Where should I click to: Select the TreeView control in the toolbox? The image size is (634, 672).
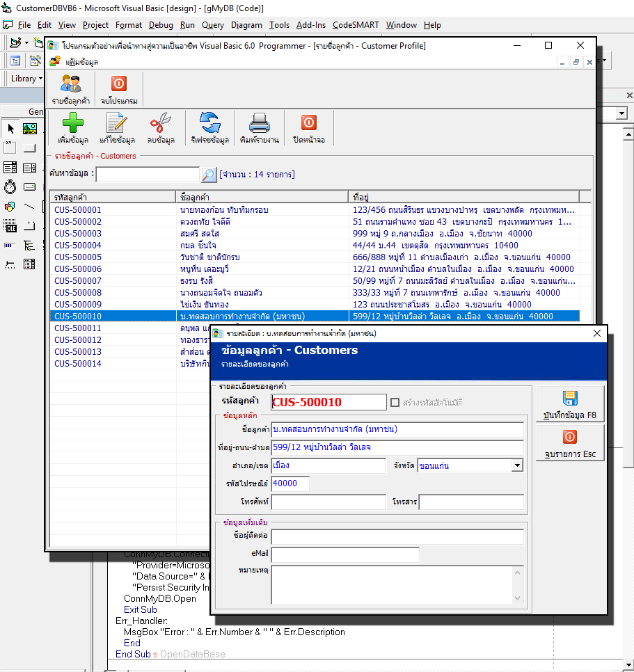[30, 245]
